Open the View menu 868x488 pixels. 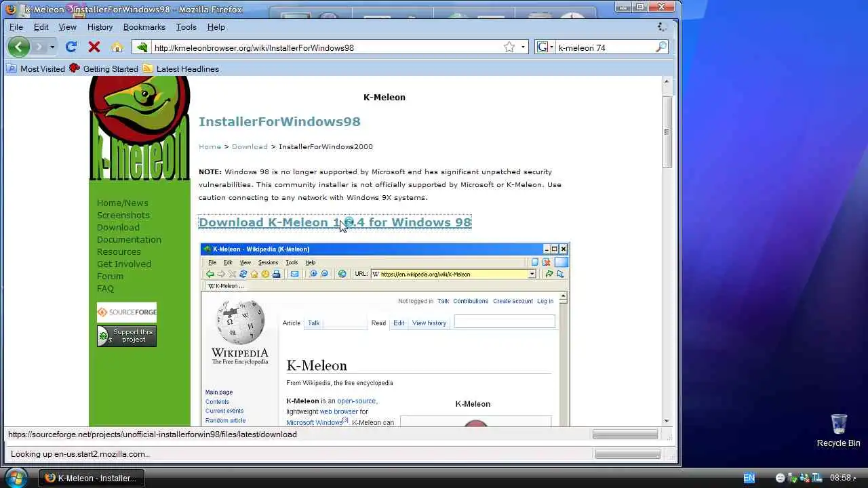68,27
